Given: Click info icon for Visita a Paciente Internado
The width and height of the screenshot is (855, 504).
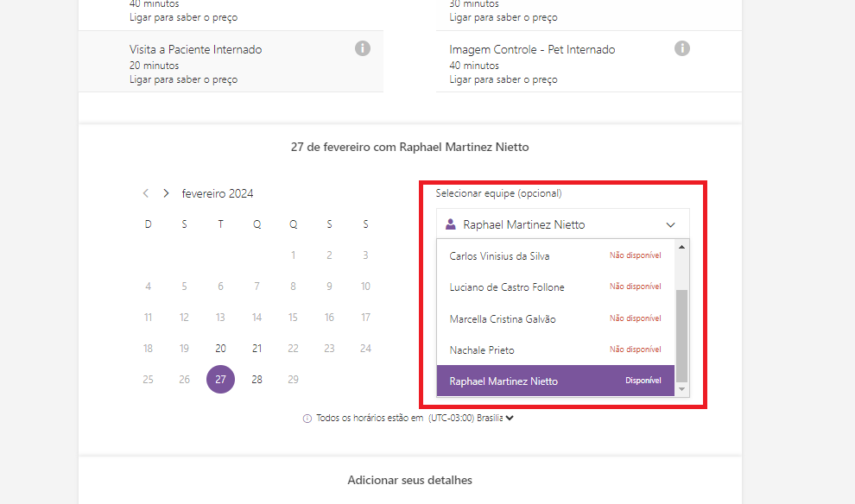Looking at the screenshot, I should click(363, 49).
